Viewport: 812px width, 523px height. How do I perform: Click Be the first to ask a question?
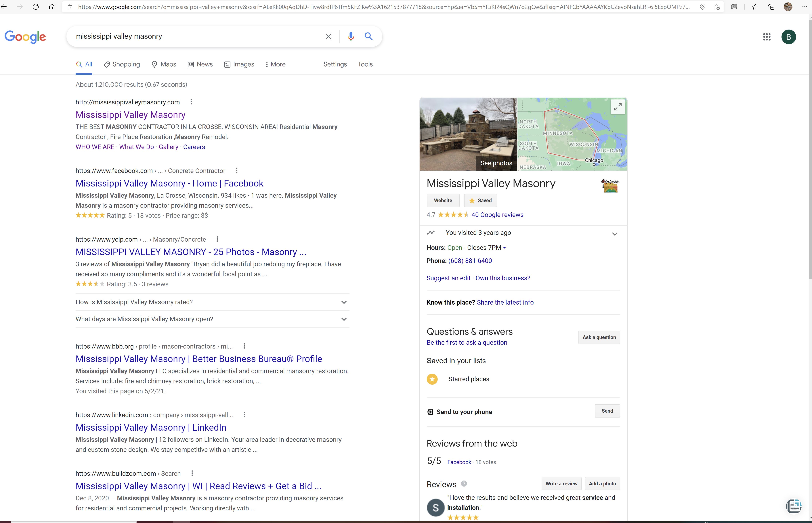pyautogui.click(x=467, y=342)
